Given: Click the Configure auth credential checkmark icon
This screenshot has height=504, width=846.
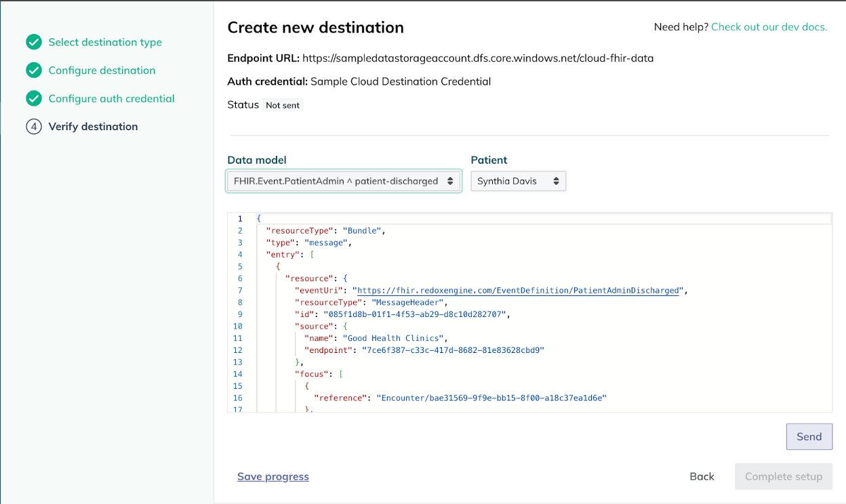Looking at the screenshot, I should tap(34, 99).
